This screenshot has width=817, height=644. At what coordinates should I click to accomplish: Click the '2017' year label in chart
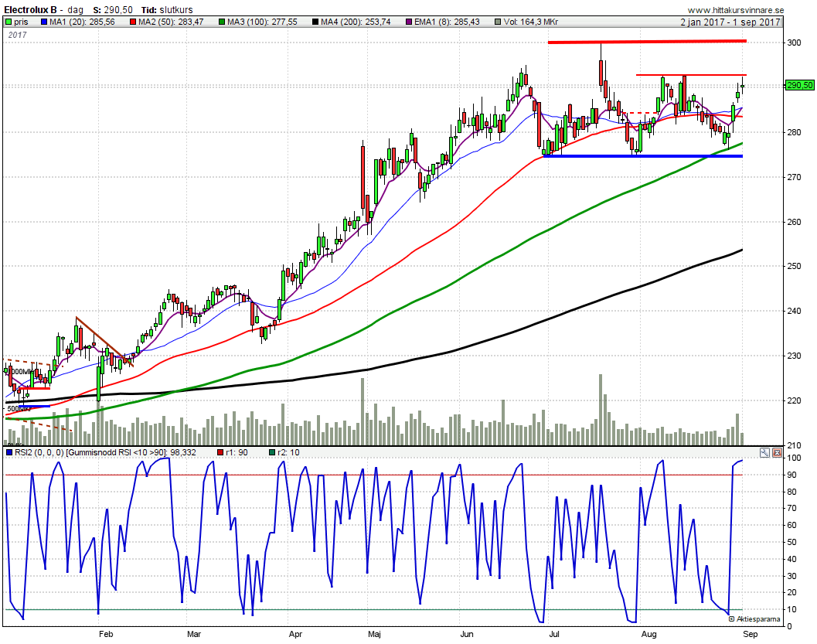17,35
